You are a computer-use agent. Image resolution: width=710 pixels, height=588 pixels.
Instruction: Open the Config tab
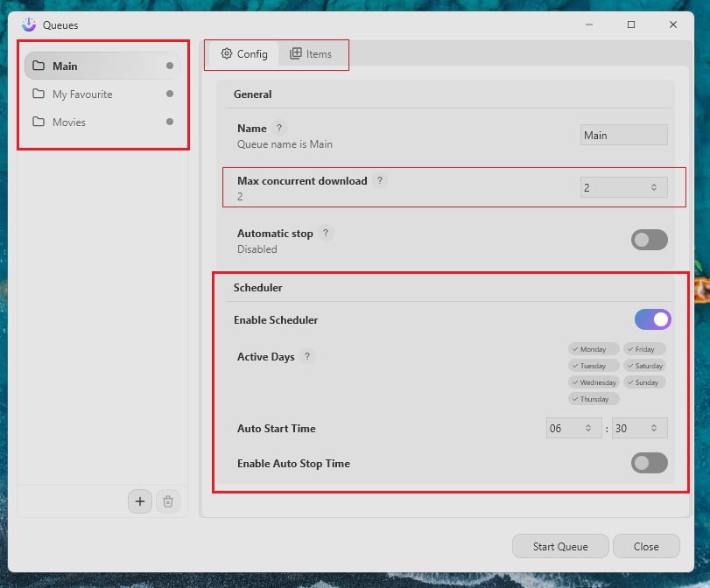(x=244, y=54)
